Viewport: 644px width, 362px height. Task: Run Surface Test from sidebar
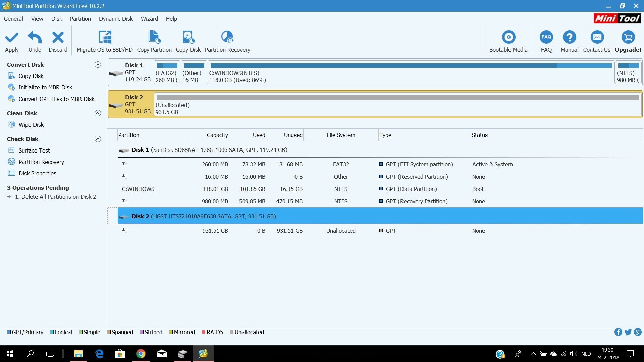(x=34, y=150)
